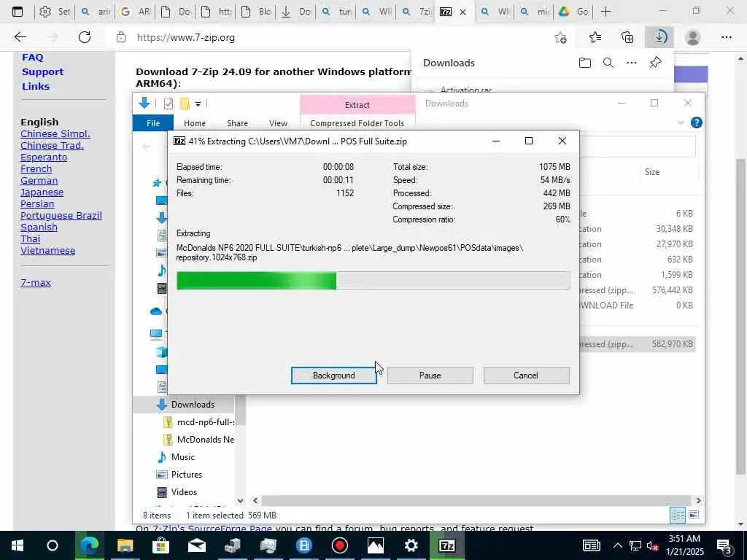Screen dimensions: 747x560
Task: Open the Share ribbon tab
Action: coord(237,122)
